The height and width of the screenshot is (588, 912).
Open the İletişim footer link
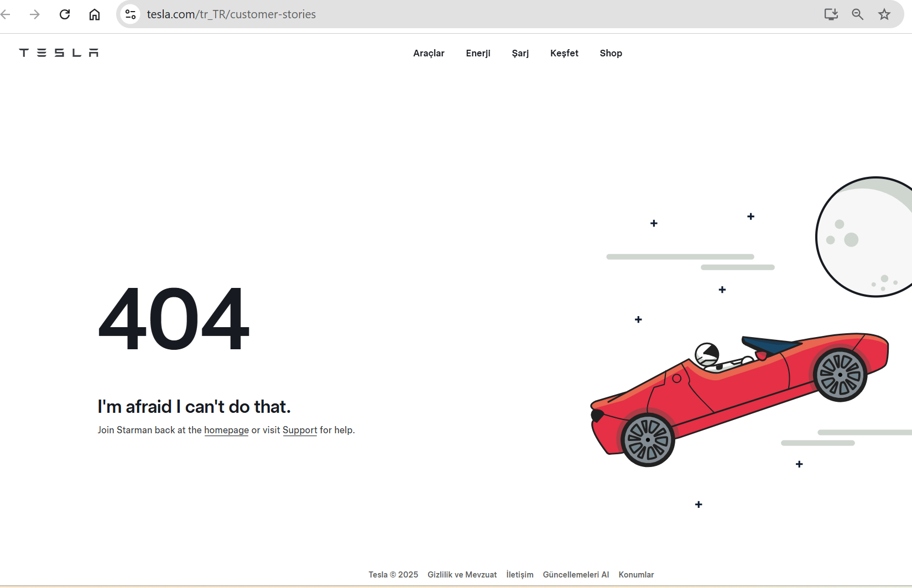[x=520, y=575]
